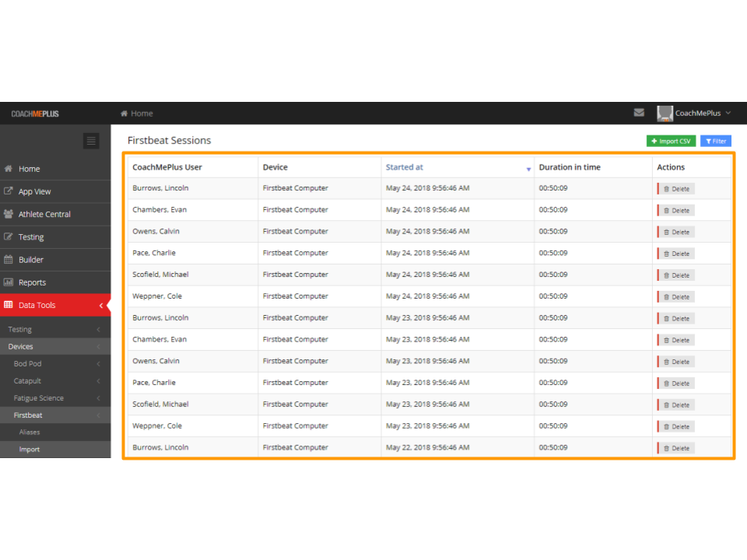Delete the May 24 Pace, Charlie session
This screenshot has height=560, width=747.
pos(676,254)
